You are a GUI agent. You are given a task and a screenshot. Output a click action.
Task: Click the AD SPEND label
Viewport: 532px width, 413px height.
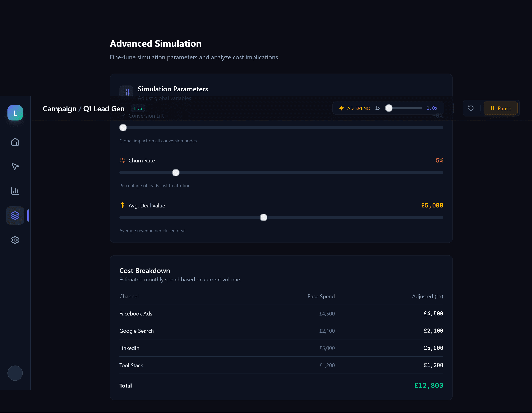click(x=359, y=108)
